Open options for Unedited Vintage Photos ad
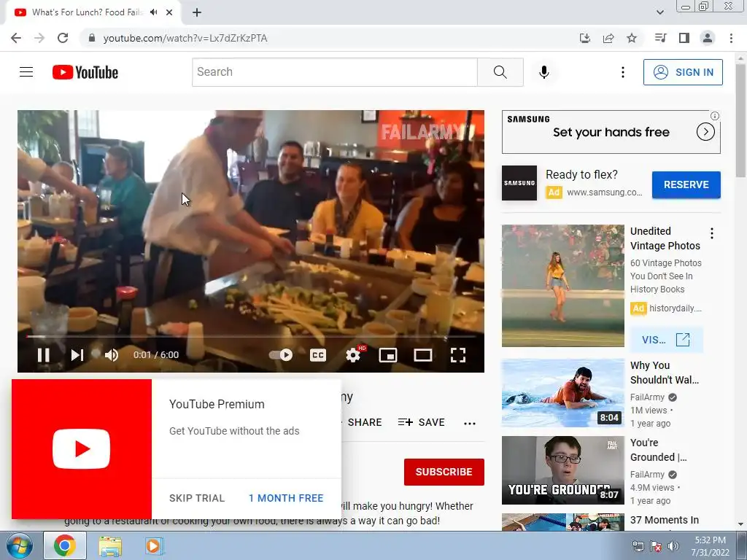747x560 pixels. point(712,233)
